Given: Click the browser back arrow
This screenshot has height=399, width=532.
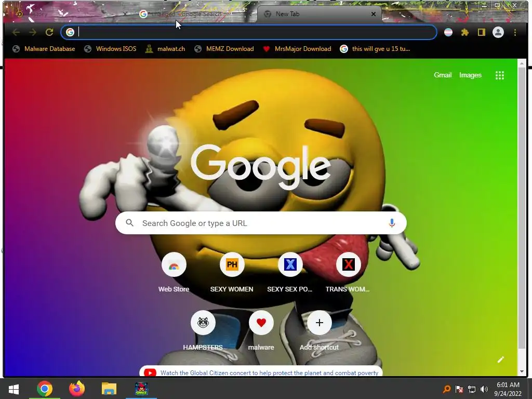Looking at the screenshot, I should pos(16,32).
